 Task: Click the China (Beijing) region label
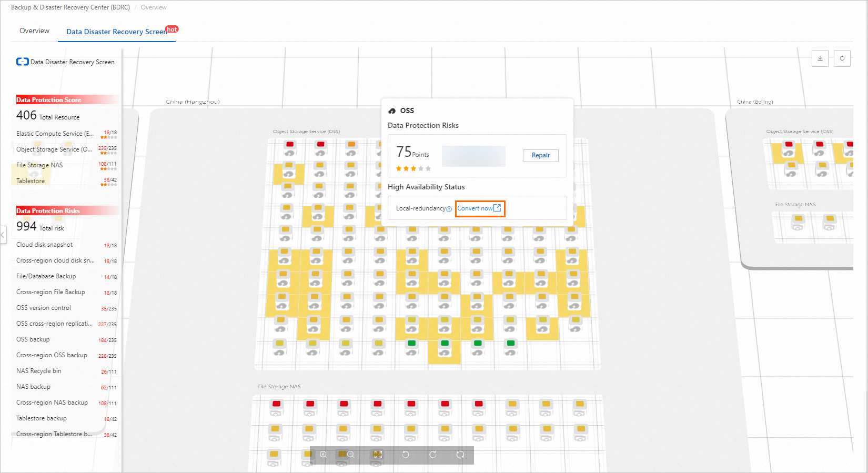pyautogui.click(x=755, y=102)
